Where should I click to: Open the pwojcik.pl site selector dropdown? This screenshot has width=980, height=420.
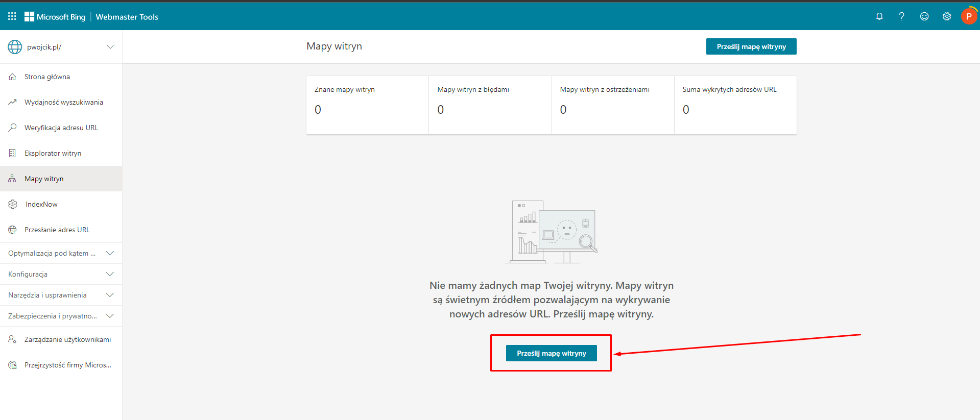click(110, 47)
